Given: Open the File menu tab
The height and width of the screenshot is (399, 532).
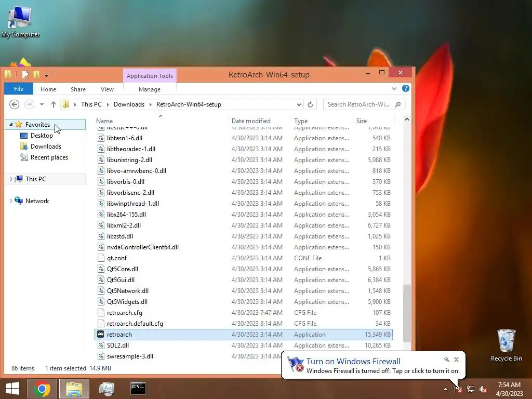Looking at the screenshot, I should coord(19,89).
